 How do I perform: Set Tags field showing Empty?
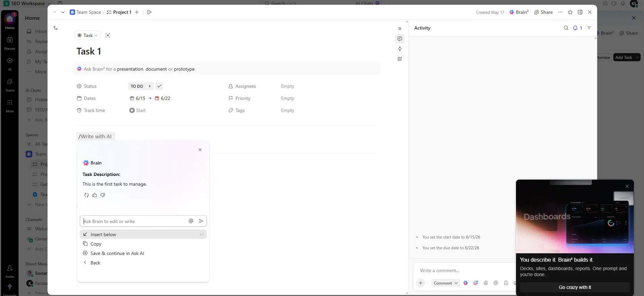coord(288,110)
